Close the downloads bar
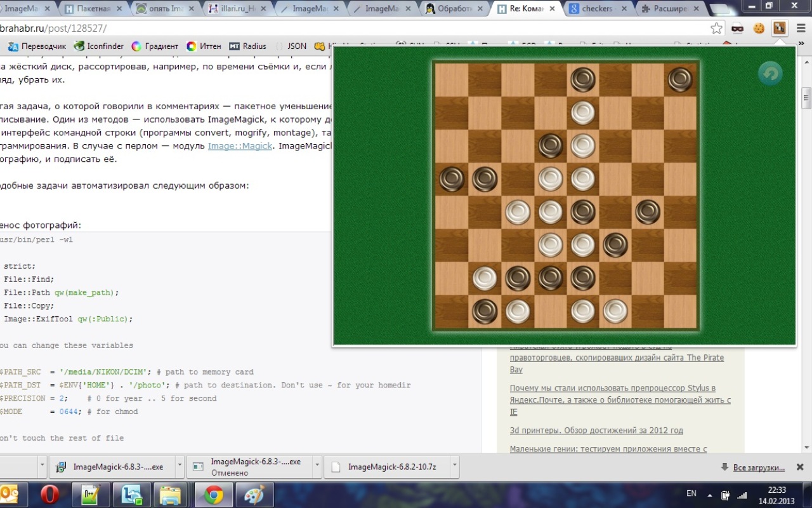Viewport: 812px width, 508px height. point(801,467)
